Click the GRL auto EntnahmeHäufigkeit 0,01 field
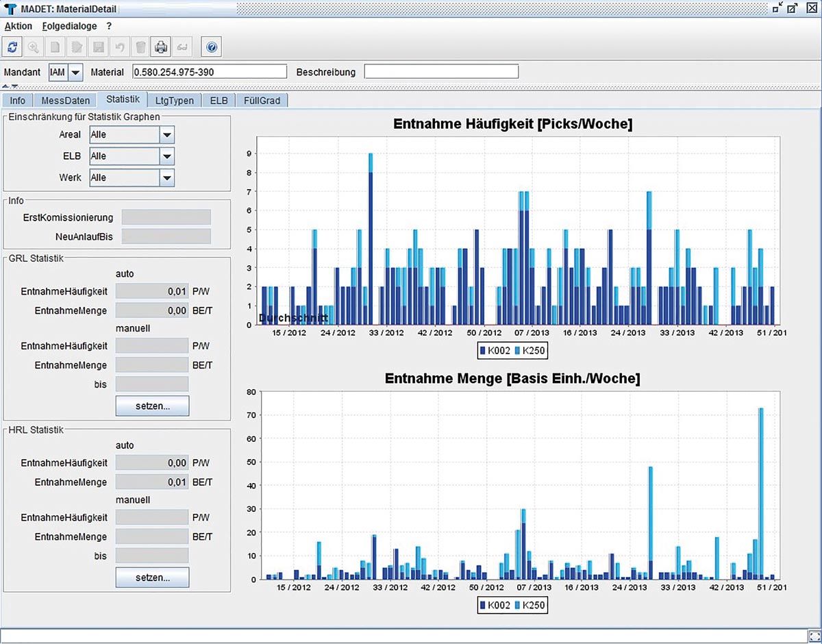The image size is (822, 644). tap(152, 291)
